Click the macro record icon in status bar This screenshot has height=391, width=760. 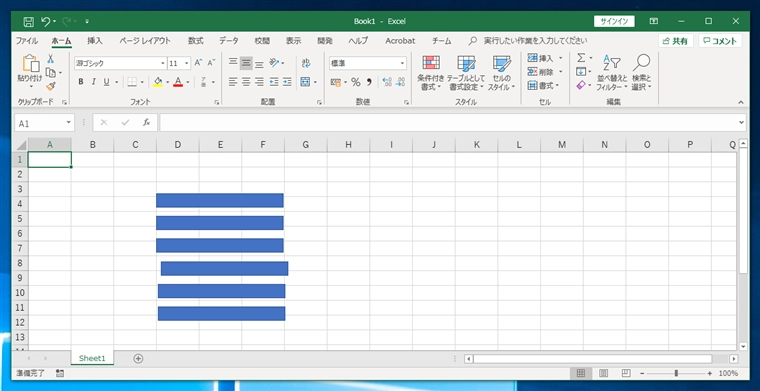point(60,373)
